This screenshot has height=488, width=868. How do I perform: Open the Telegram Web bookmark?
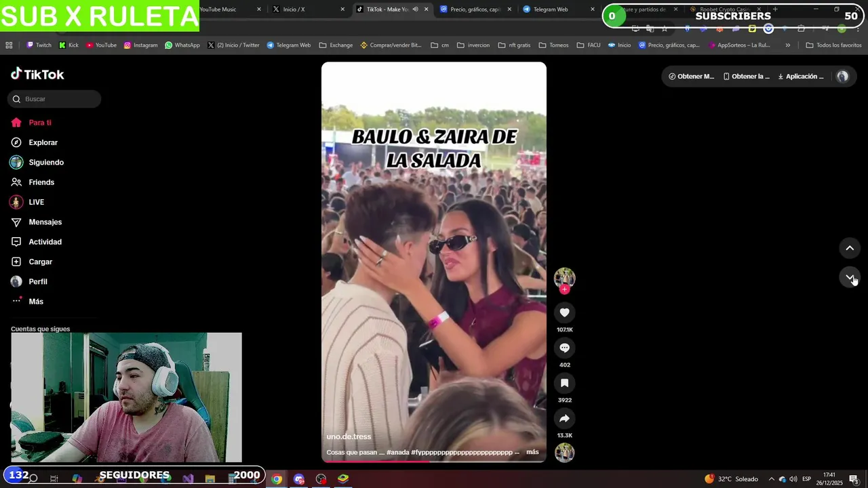[x=289, y=45]
